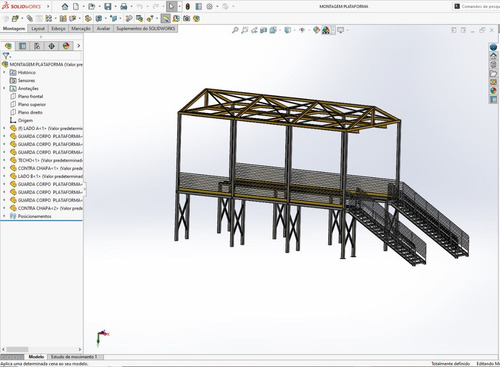Save the assembly with the floppy icon
The image size is (500, 367).
(x=108, y=6)
